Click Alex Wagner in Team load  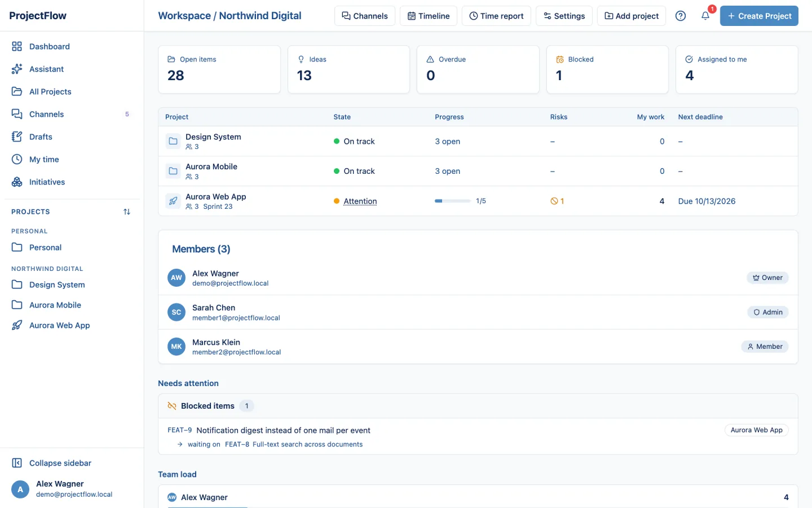coord(204,497)
